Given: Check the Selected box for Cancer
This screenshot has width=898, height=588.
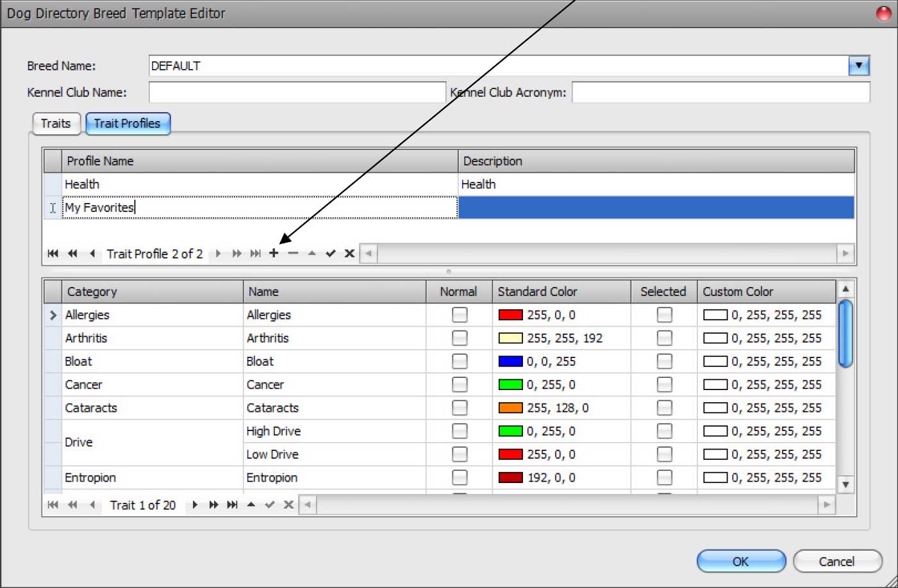Looking at the screenshot, I should [663, 384].
